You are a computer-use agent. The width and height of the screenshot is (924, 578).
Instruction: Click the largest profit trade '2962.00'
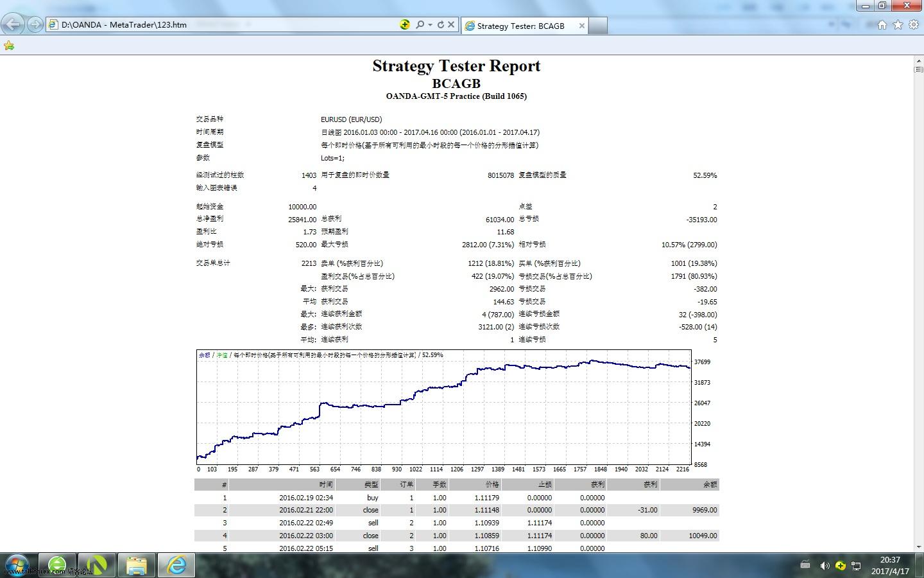[x=502, y=289]
